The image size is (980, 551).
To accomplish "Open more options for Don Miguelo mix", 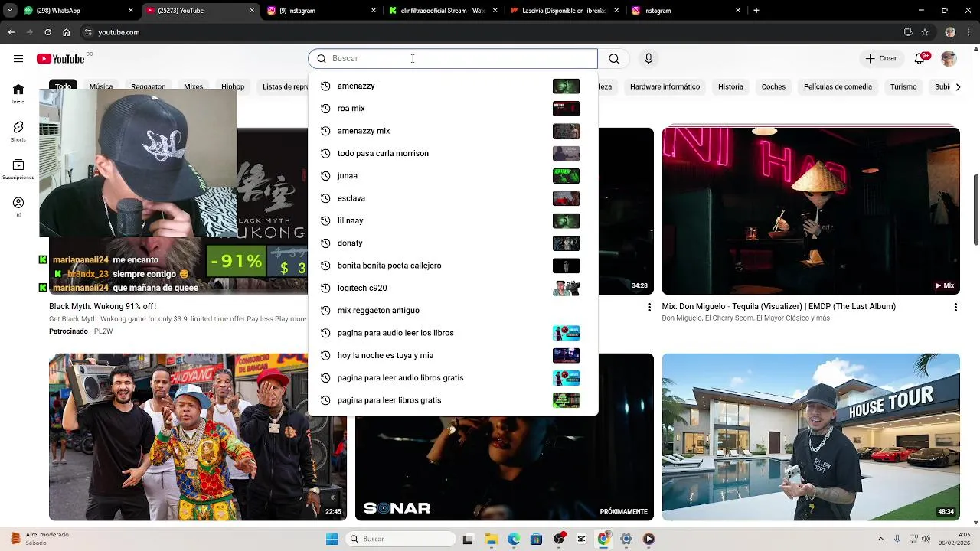I will click(x=955, y=307).
